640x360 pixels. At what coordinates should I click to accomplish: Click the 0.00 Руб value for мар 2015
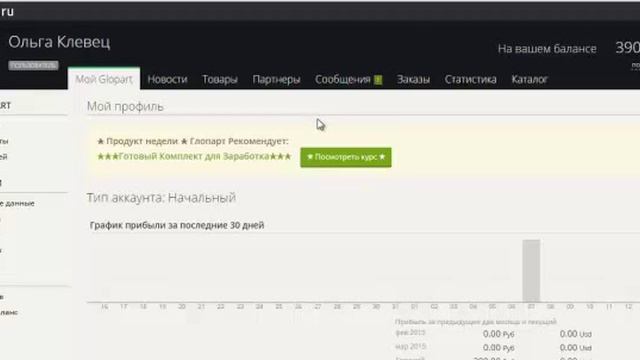(x=498, y=348)
